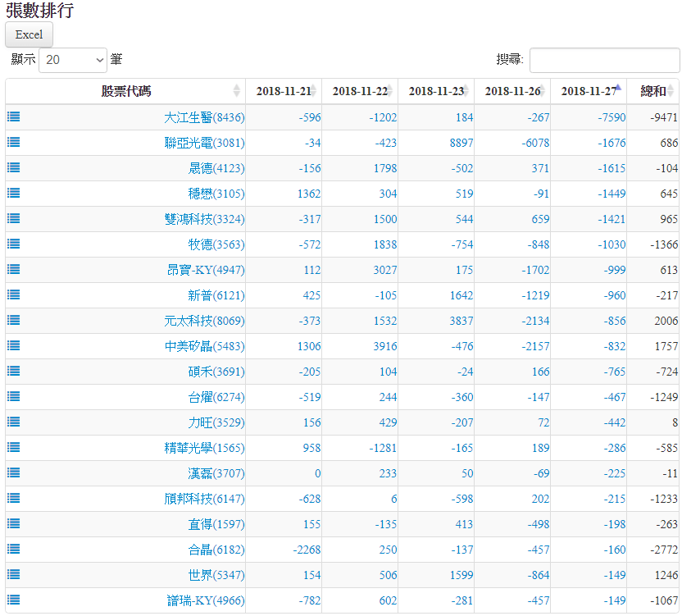Sort by the 2018-11-23 column header
The width and height of the screenshot is (682, 616).
click(435, 91)
